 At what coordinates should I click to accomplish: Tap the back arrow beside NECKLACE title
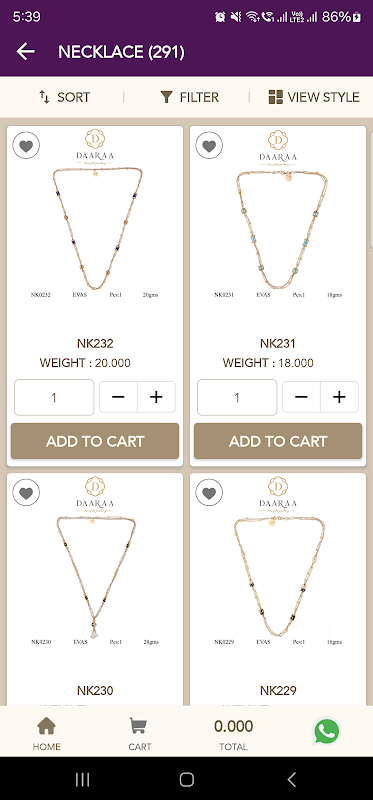point(26,52)
